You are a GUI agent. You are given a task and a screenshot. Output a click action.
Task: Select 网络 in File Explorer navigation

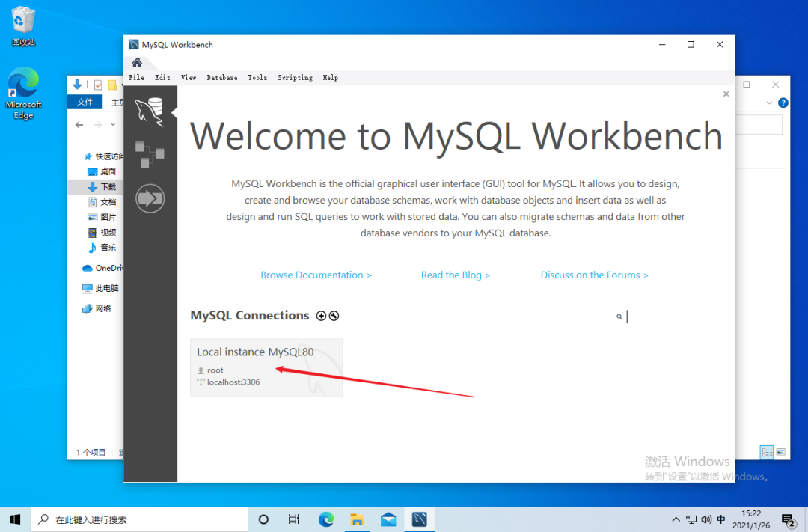tap(97, 308)
